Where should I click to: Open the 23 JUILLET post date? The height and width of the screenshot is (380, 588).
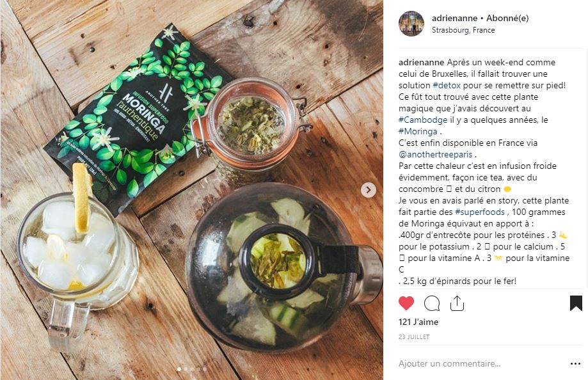click(x=414, y=337)
